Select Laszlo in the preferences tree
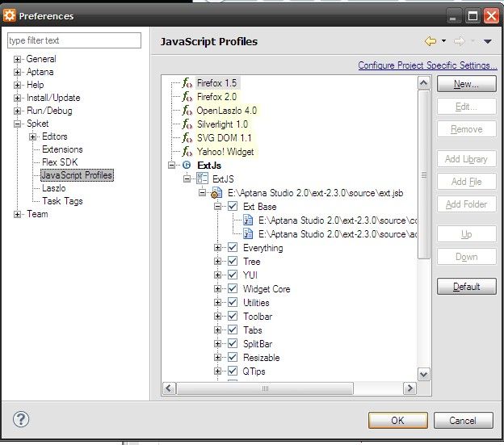The width and height of the screenshot is (504, 445). point(53,188)
